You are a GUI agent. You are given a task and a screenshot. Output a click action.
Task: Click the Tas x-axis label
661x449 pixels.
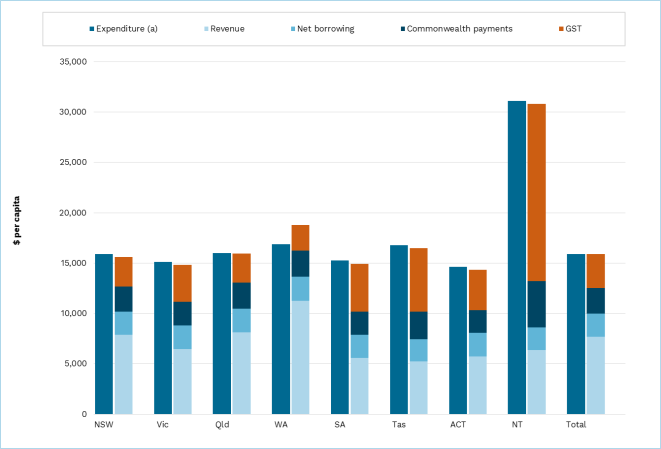[x=399, y=425]
